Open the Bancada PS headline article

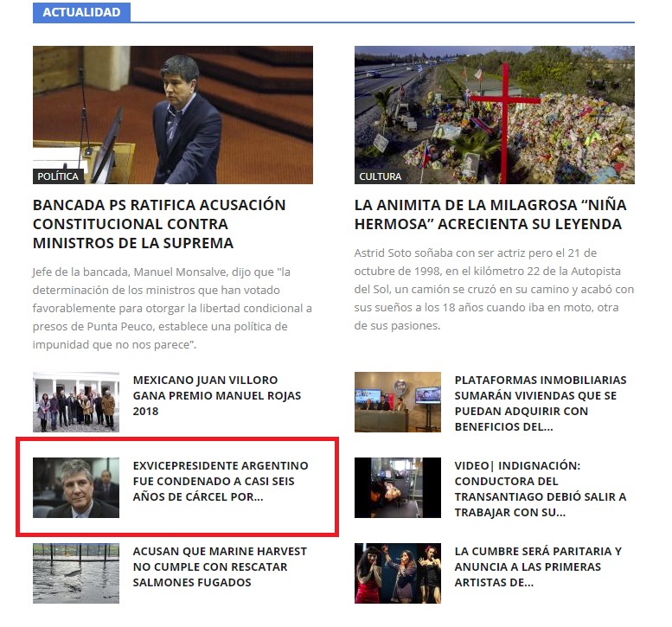pyautogui.click(x=159, y=224)
